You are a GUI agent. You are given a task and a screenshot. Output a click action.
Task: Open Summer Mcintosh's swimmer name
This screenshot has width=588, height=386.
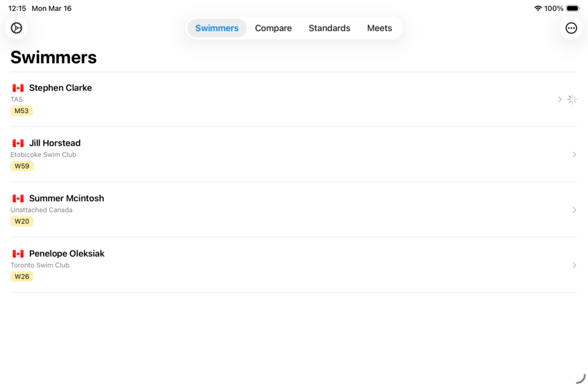[x=67, y=198]
